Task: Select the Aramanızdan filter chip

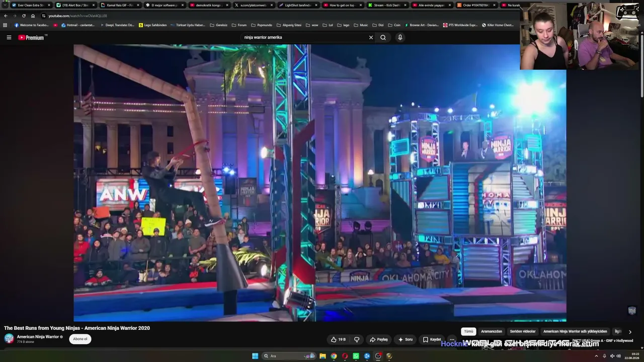Action: click(x=492, y=331)
